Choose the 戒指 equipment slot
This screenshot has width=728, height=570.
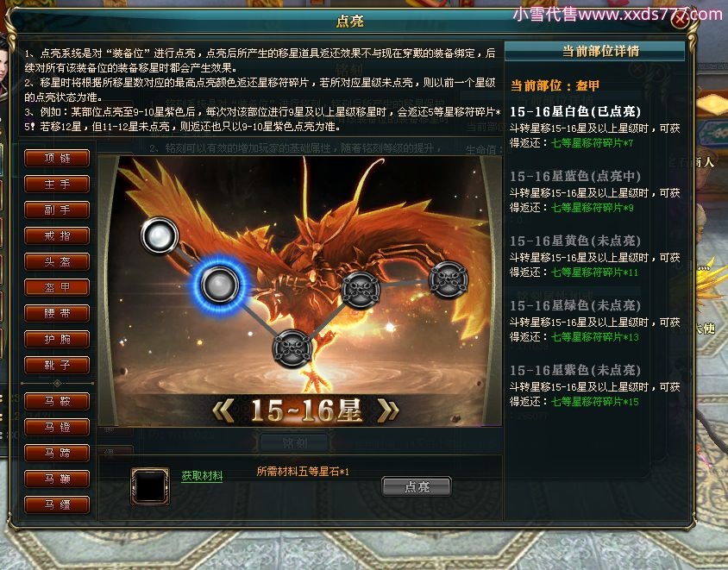tap(57, 235)
